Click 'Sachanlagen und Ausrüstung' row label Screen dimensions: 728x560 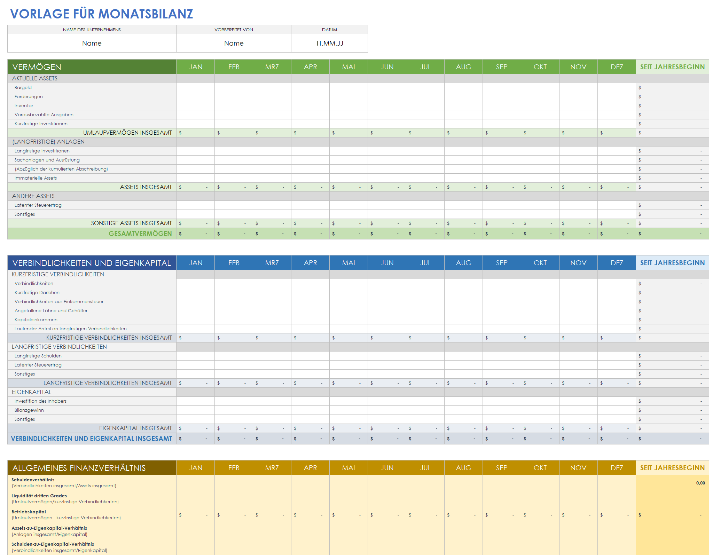pyautogui.click(x=47, y=160)
